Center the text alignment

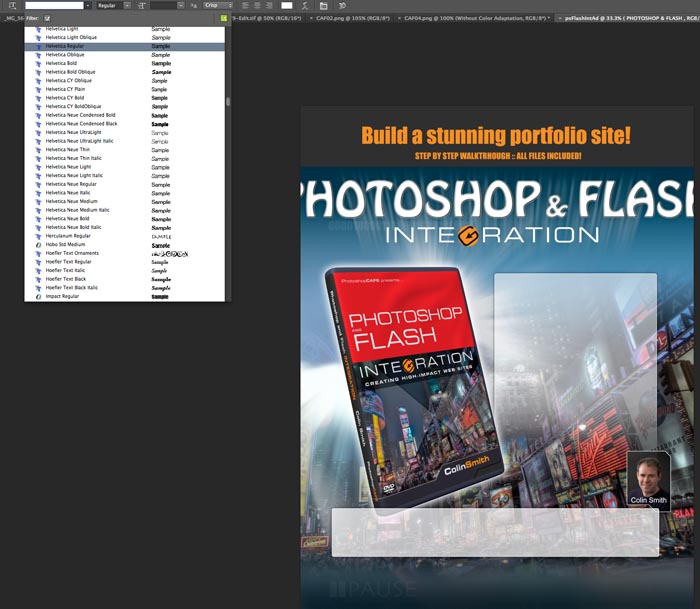(257, 5)
